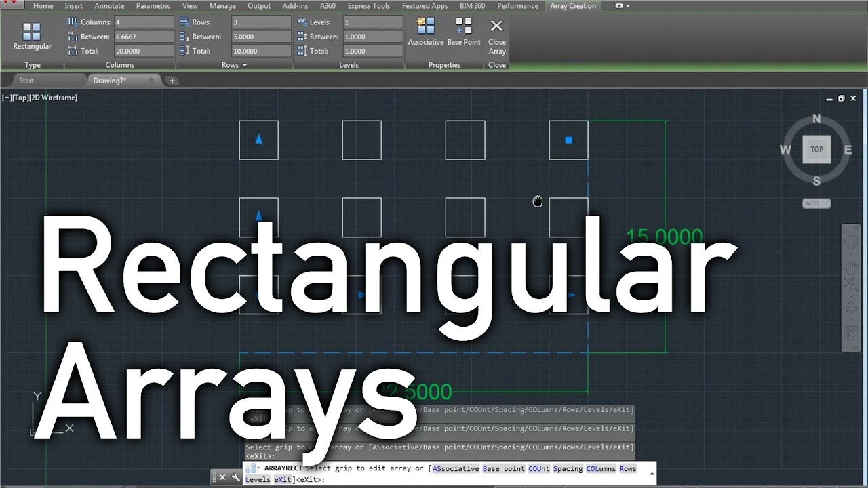868x488 pixels.
Task: Click the Rectangular array type icon
Action: pyautogui.click(x=32, y=32)
